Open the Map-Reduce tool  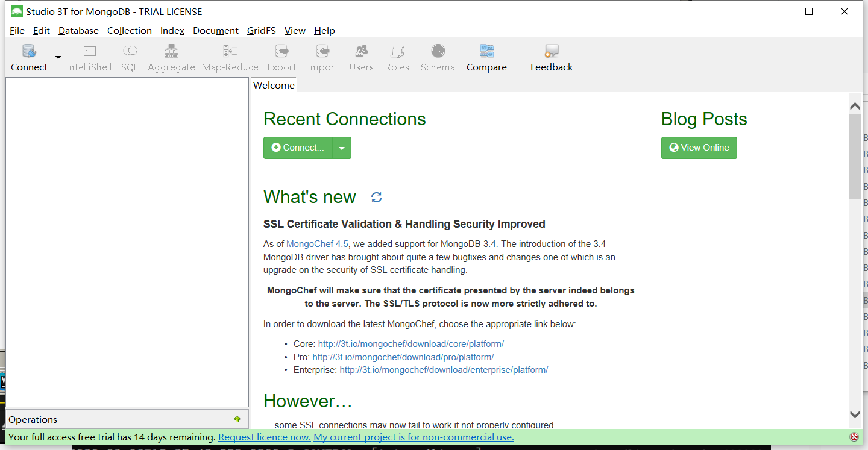click(230, 58)
